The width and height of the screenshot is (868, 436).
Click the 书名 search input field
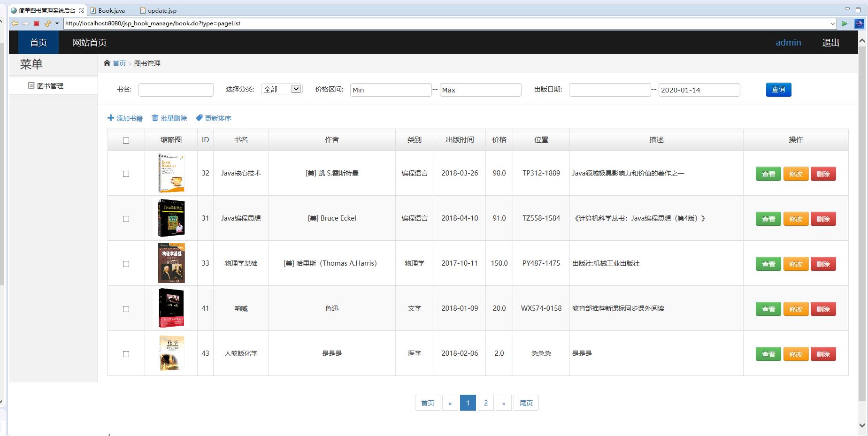(176, 90)
